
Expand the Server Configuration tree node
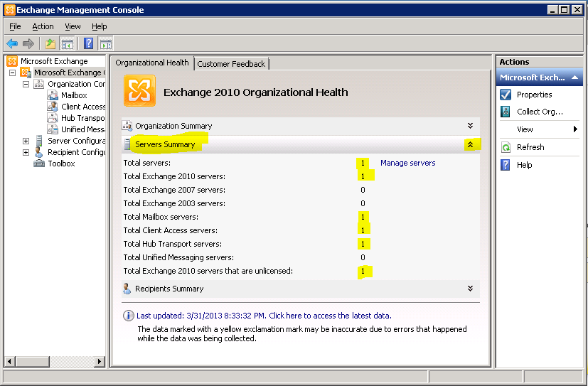coord(26,141)
